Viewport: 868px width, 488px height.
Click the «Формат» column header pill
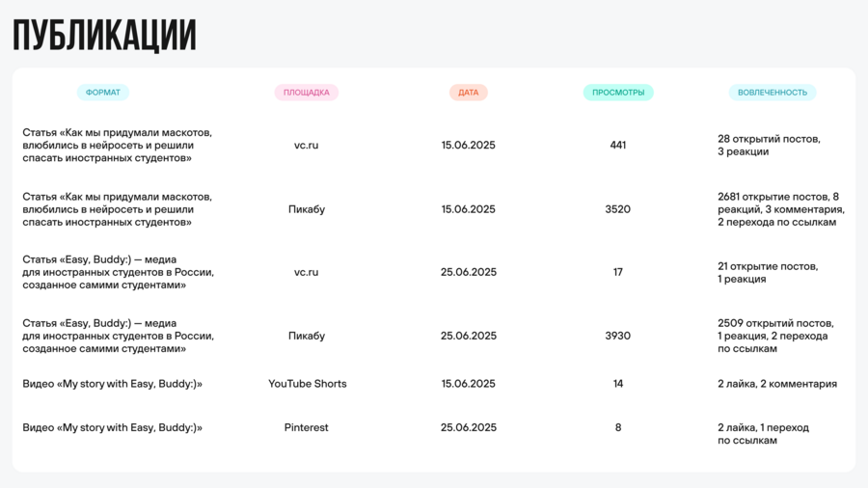point(103,93)
